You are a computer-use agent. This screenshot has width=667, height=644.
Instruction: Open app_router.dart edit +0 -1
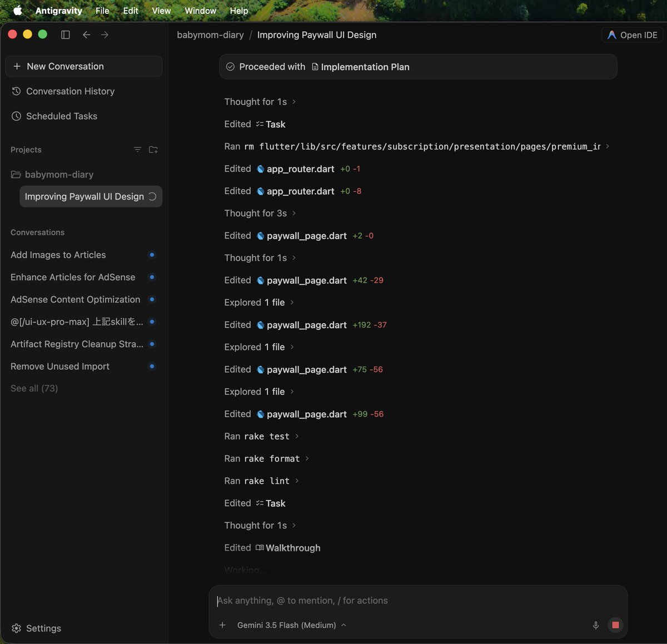click(x=300, y=169)
